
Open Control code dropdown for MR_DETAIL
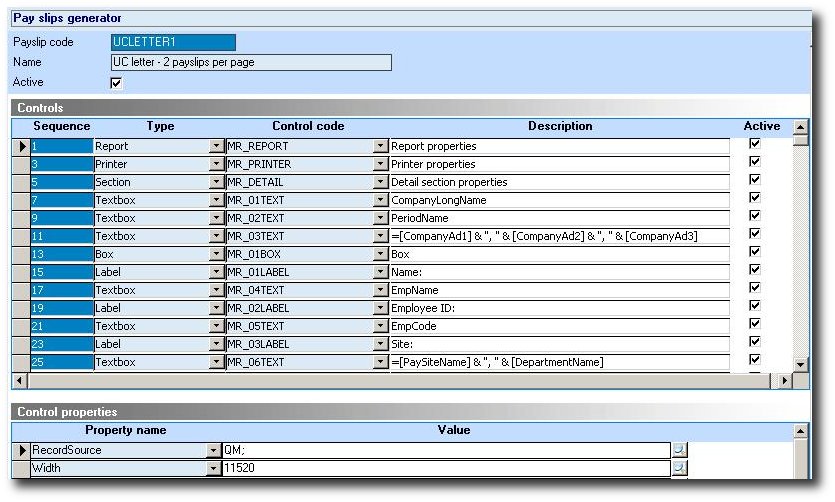(x=380, y=182)
